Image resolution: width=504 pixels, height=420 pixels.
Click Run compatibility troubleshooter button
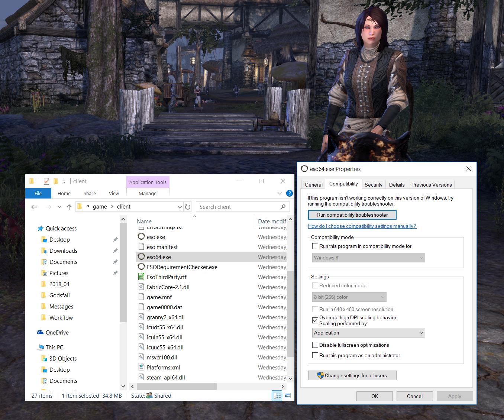point(352,215)
